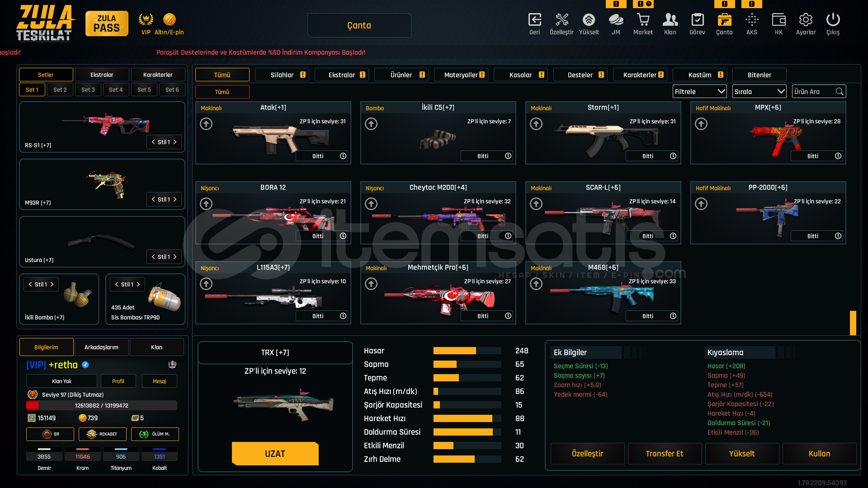Select the Set 3 loadout
Screen dimensions: 868x488
point(88,90)
